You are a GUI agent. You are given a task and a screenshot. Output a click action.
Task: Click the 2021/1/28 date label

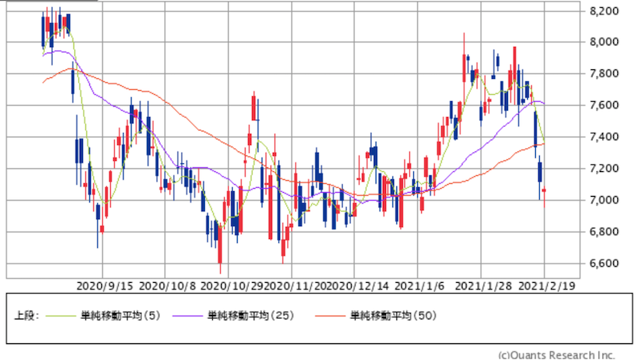coord(483,287)
